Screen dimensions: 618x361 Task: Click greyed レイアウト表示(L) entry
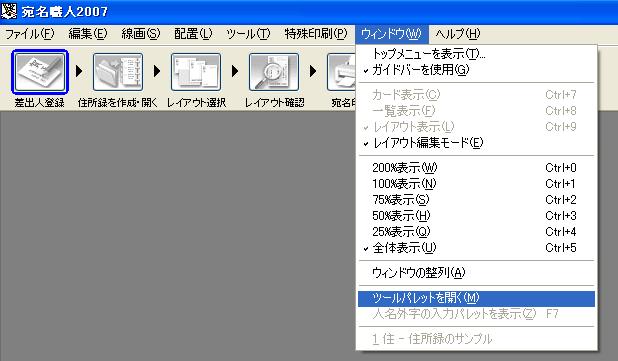point(476,127)
